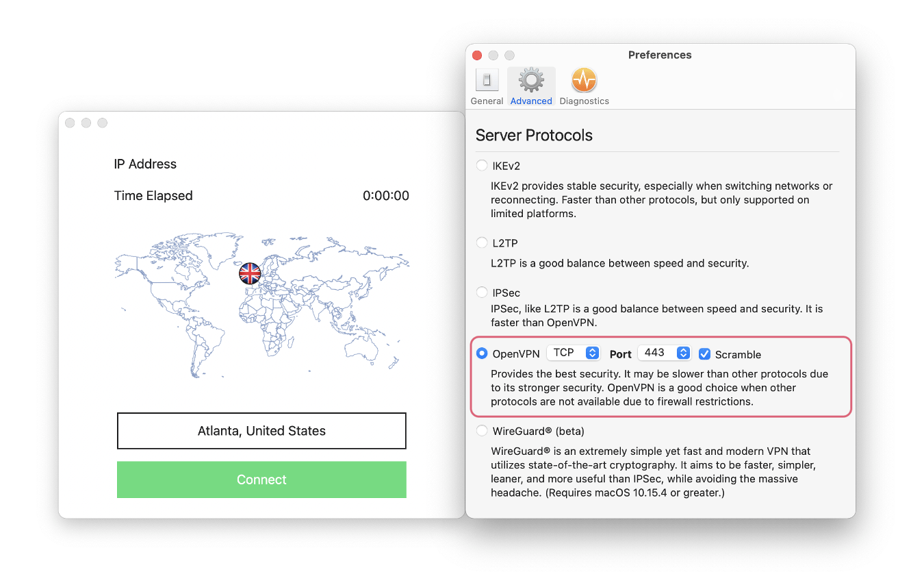Close the Preferences window

[x=477, y=55]
